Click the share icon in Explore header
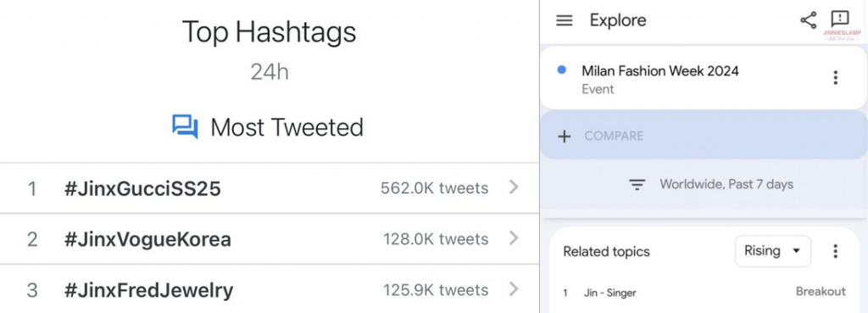 coord(808,20)
